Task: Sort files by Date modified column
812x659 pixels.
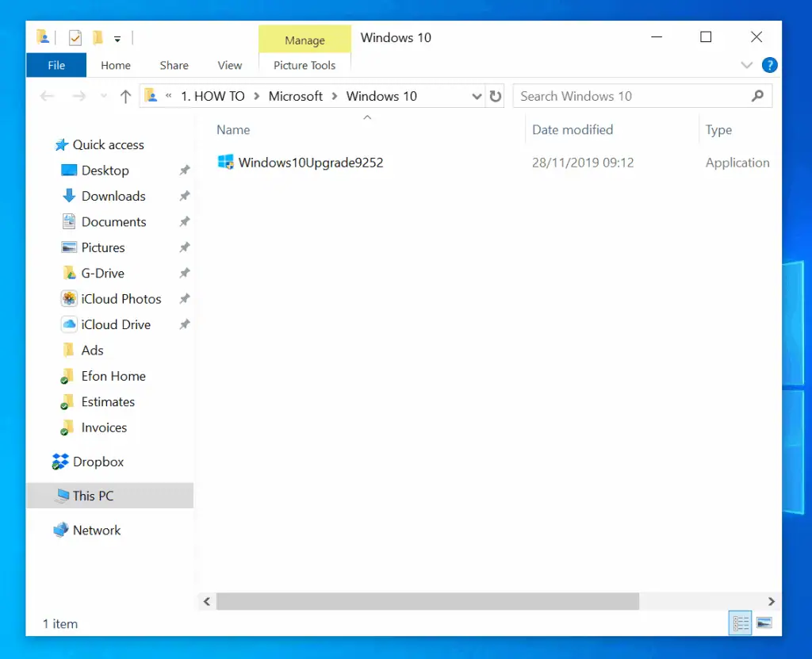Action: (x=573, y=130)
